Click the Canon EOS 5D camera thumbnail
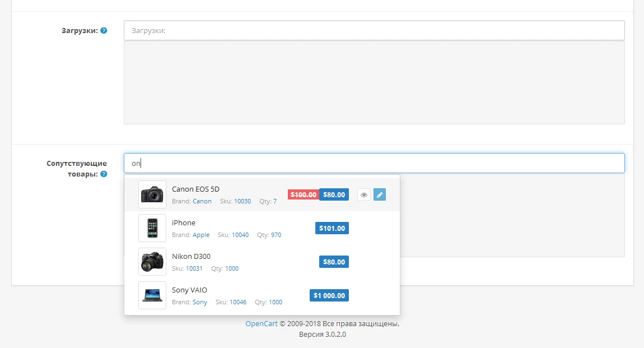Viewport: 644px width, 348px height. 152,194
